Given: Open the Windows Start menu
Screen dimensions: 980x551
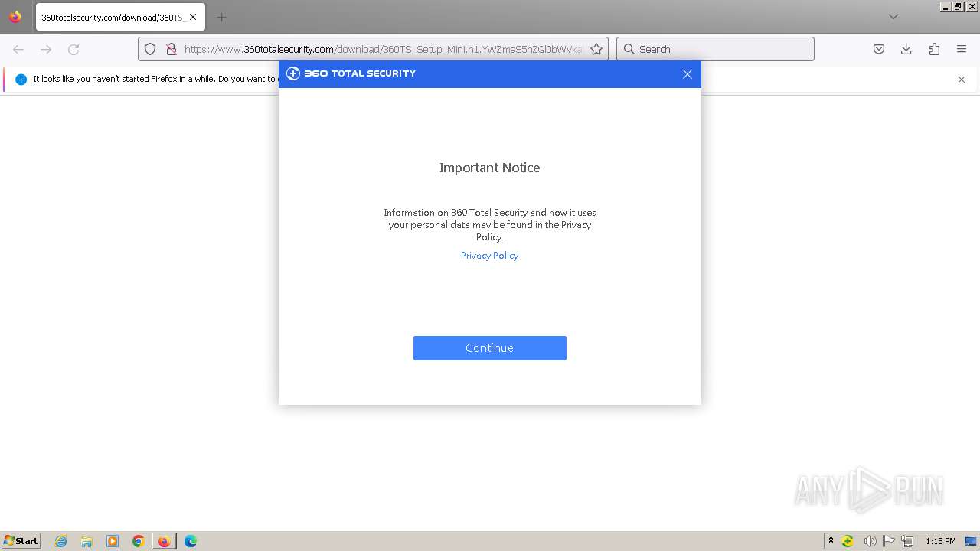Looking at the screenshot, I should pyautogui.click(x=21, y=541).
